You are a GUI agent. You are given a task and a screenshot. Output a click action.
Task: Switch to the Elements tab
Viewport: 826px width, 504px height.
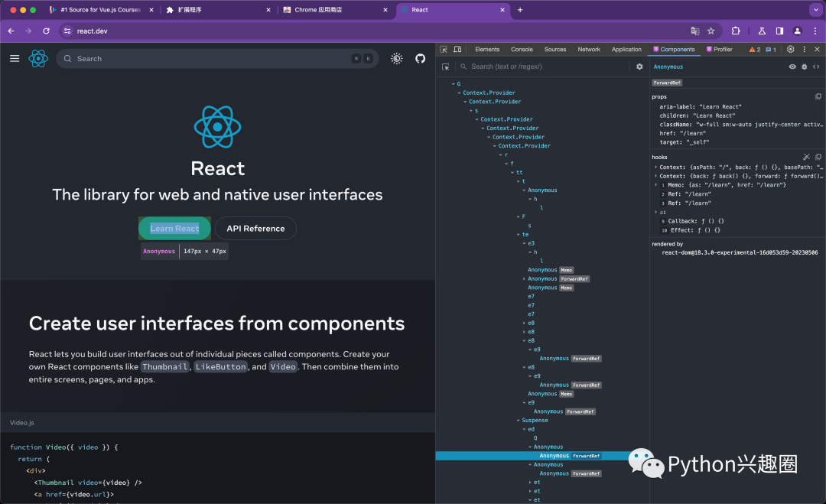click(x=486, y=49)
